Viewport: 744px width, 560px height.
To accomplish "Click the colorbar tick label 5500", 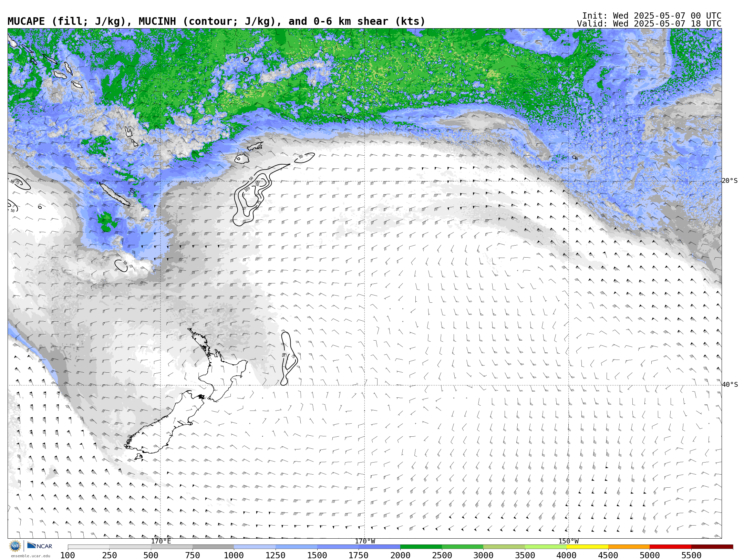I will point(691,556).
